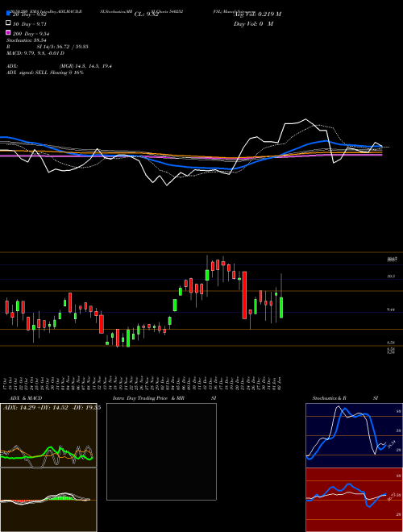Click the 'Intra Day Trading Price & MR SI' heading
Image resolution: width=403 pixels, height=532 pixels.
[164, 398]
